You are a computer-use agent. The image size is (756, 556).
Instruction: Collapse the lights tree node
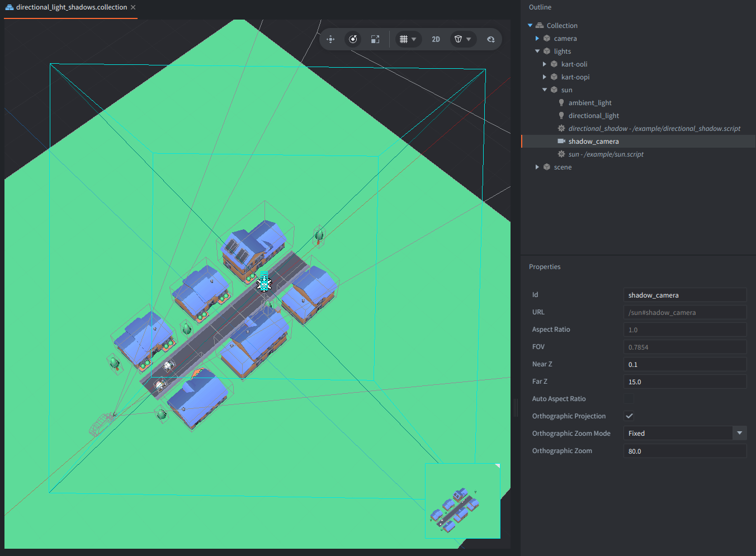coord(537,51)
